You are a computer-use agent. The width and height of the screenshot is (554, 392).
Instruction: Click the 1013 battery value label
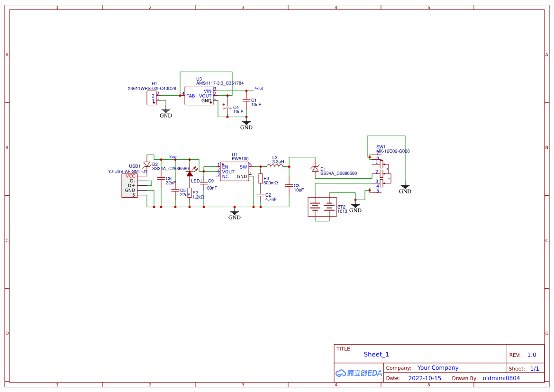342,211
